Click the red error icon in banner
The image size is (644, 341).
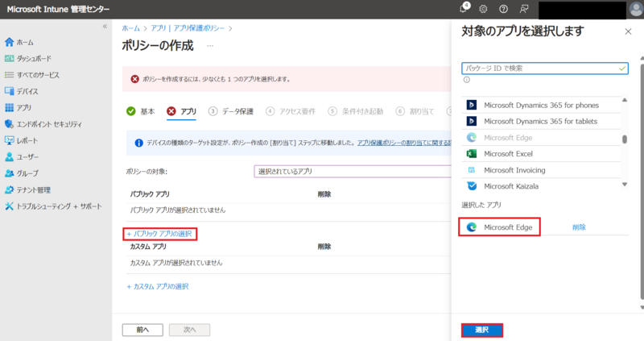pos(134,79)
